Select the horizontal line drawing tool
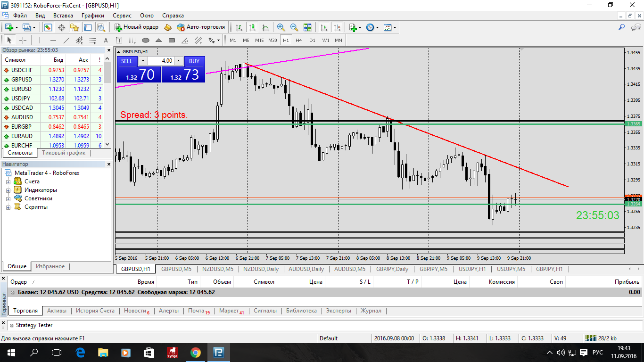Screen dimensions: 644x362 pyautogui.click(x=53, y=40)
